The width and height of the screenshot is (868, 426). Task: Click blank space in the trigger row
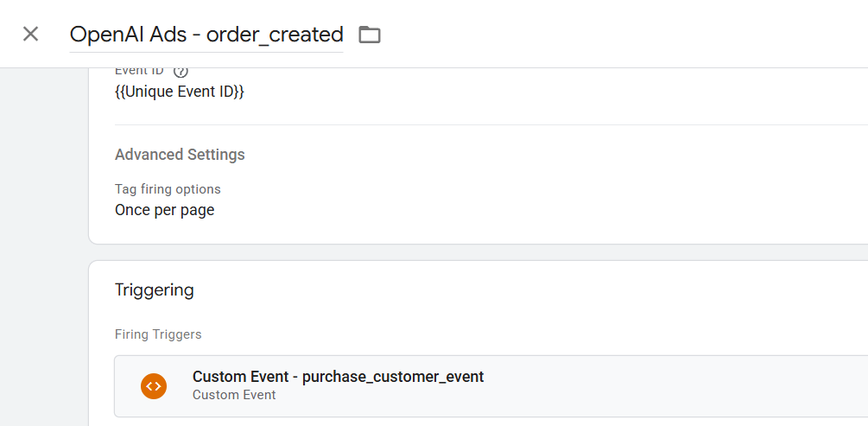coord(664,386)
